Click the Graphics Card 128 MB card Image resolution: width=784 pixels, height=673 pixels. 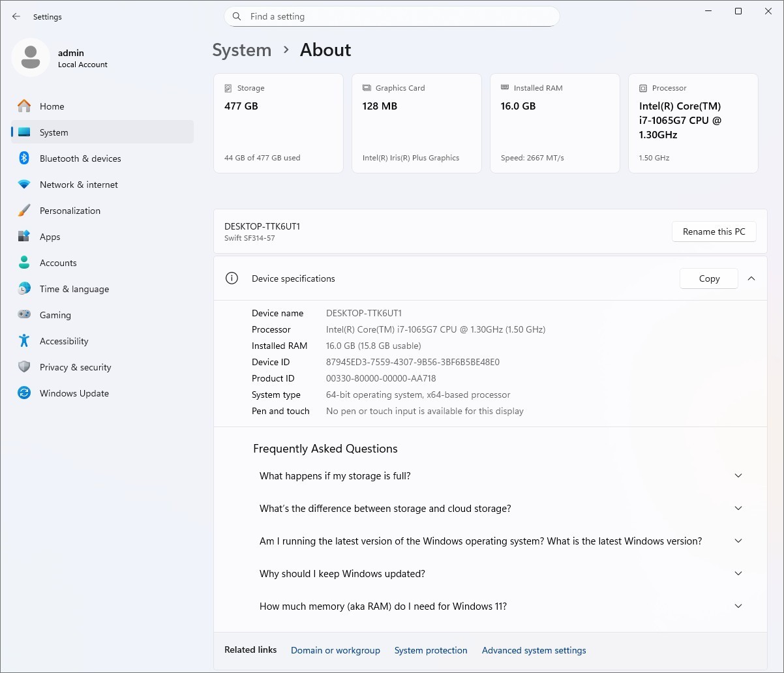(417, 123)
